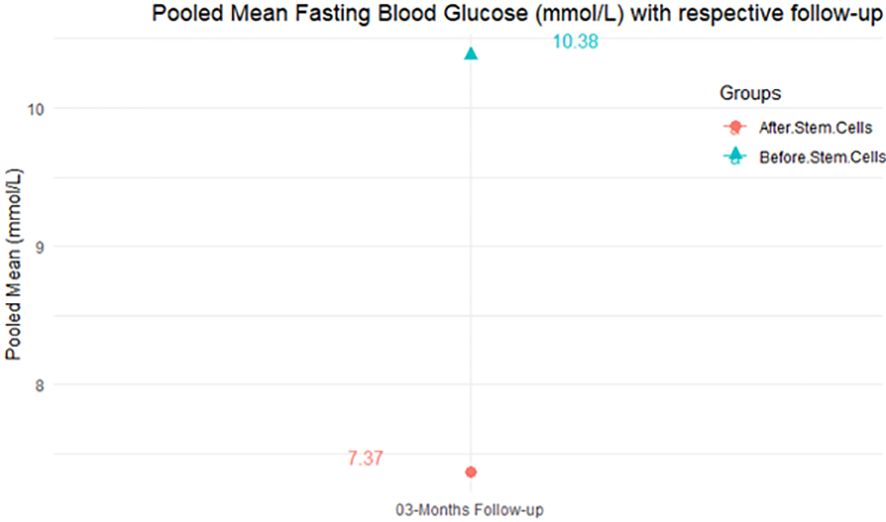Click the y-axis tick label 8
The height and width of the screenshot is (522, 886).
tap(39, 385)
